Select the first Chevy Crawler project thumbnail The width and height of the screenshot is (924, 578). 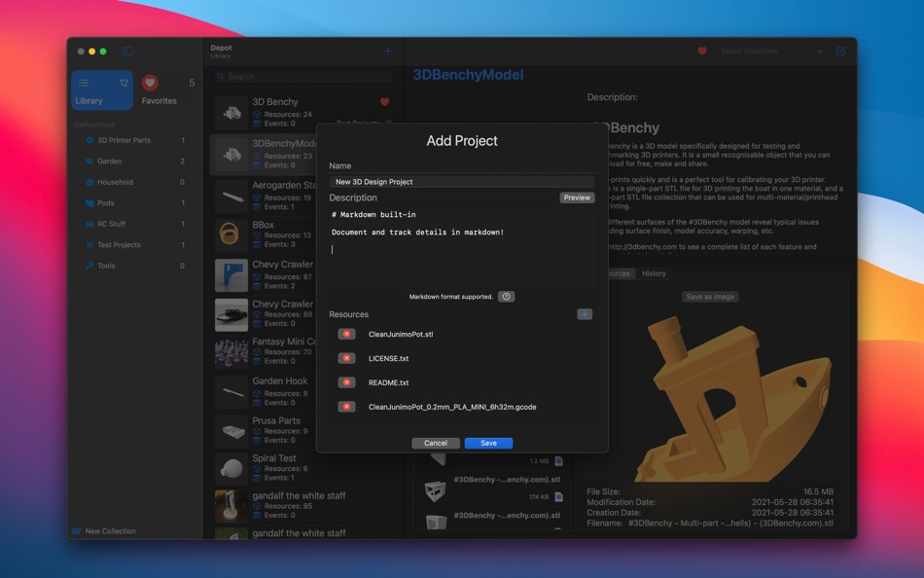(231, 274)
